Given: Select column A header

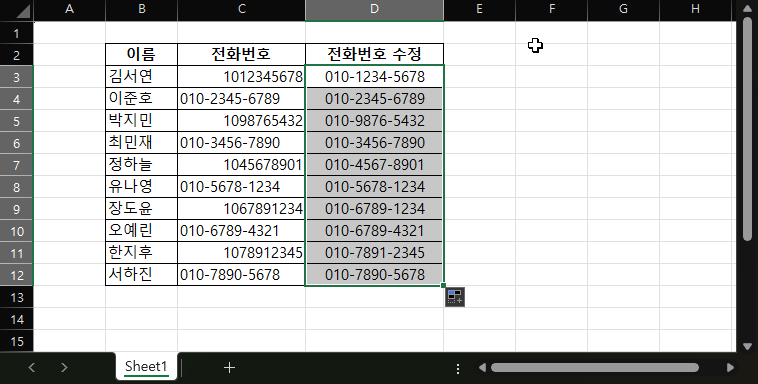Looking at the screenshot, I should click(x=70, y=10).
